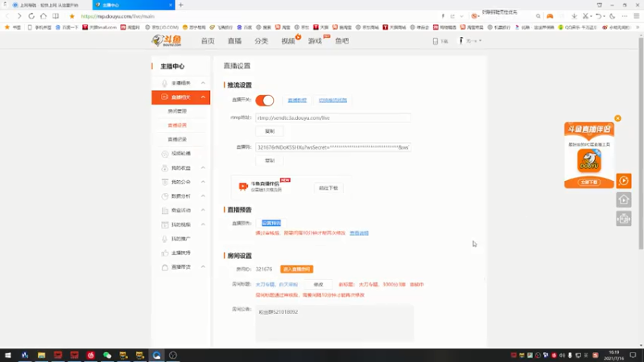This screenshot has width=644, height=362.
Task: Open 鱼吧 in the Douyu nav
Action: (341, 41)
